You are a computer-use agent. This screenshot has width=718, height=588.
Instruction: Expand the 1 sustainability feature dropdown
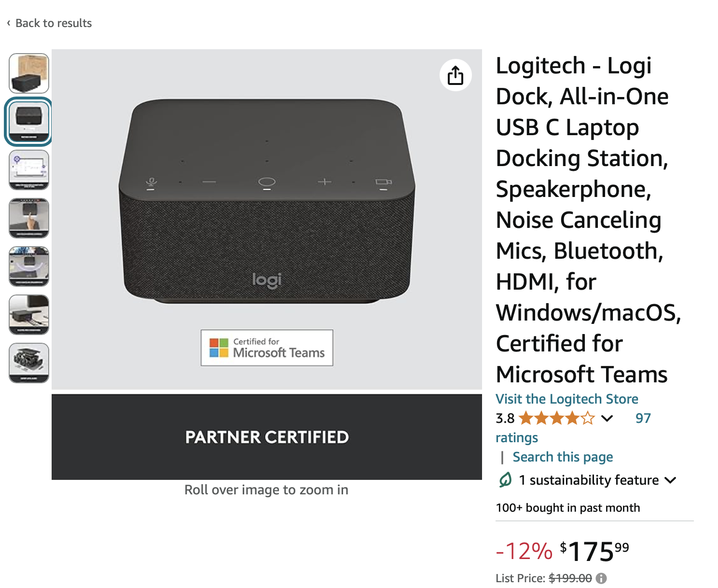click(670, 480)
